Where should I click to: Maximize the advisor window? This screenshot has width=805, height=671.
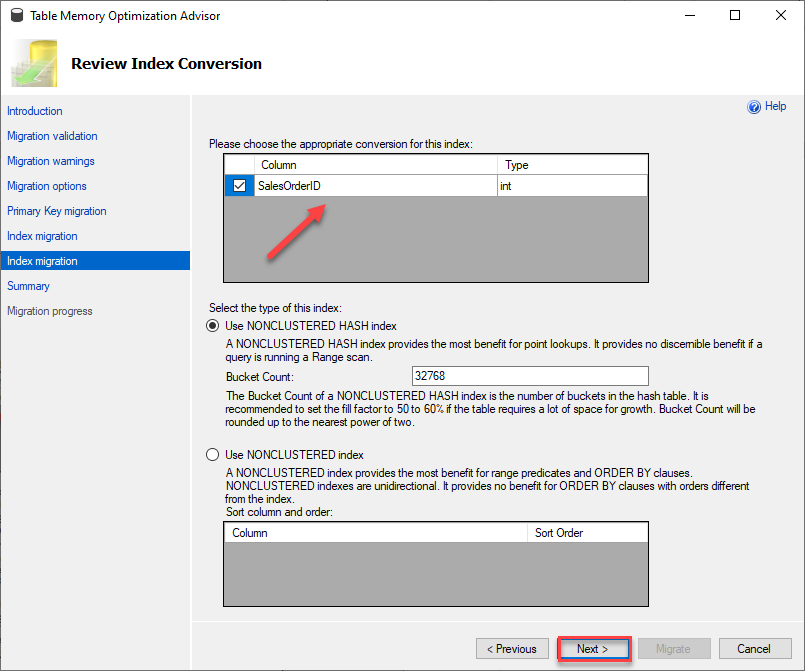pos(735,15)
